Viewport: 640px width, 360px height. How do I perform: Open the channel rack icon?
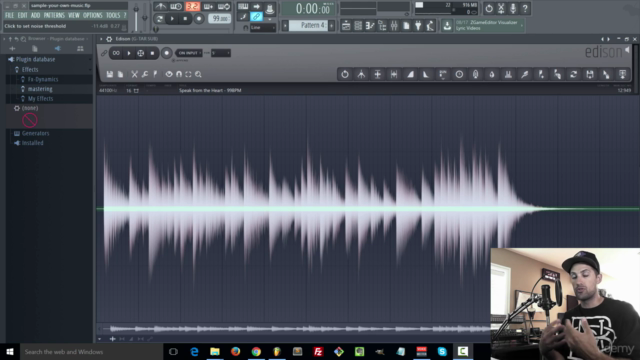click(x=358, y=26)
